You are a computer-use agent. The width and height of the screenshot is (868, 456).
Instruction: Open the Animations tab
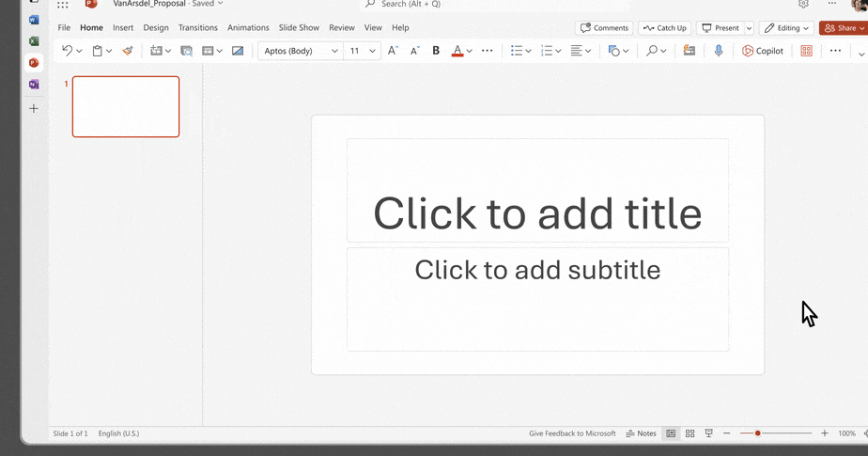[x=248, y=27]
